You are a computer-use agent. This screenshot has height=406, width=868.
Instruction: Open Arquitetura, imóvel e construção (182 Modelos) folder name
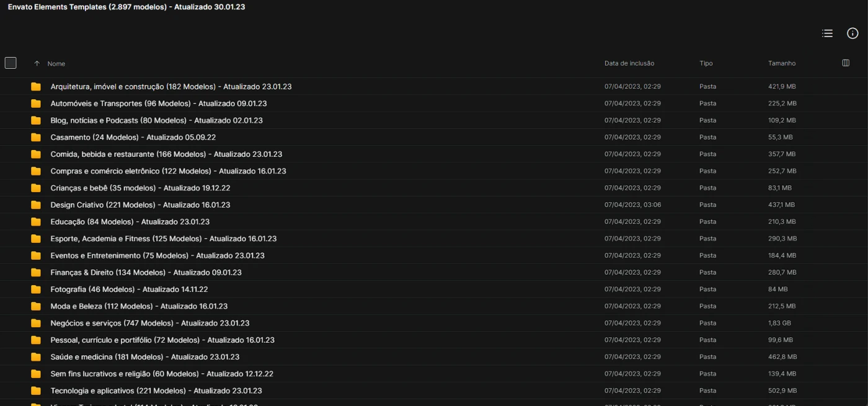171,87
